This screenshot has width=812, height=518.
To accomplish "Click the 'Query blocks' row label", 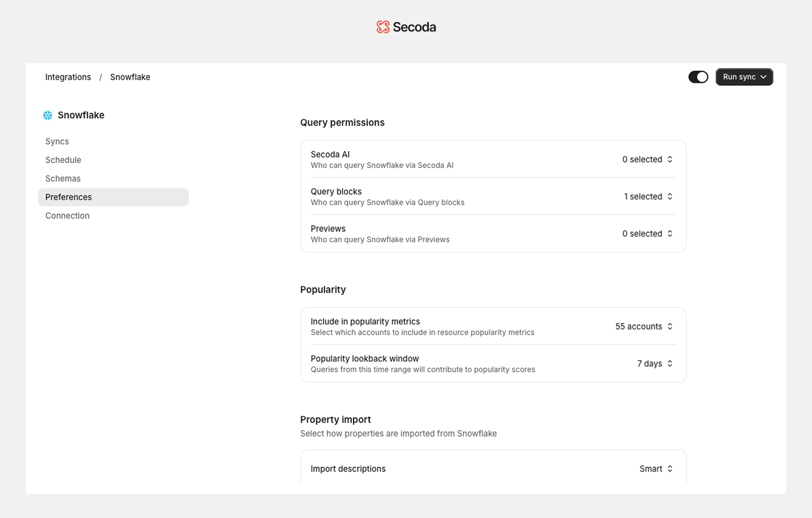I will 336,191.
